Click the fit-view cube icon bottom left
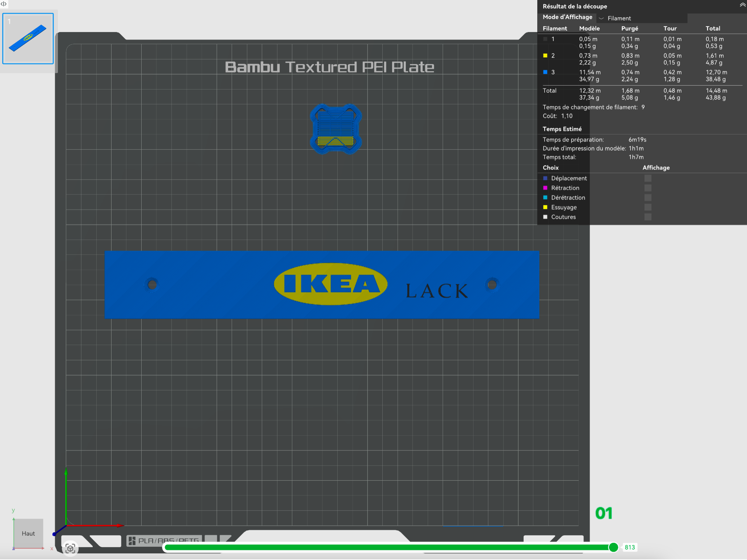Screen dimensions: 747x560 pos(70,548)
